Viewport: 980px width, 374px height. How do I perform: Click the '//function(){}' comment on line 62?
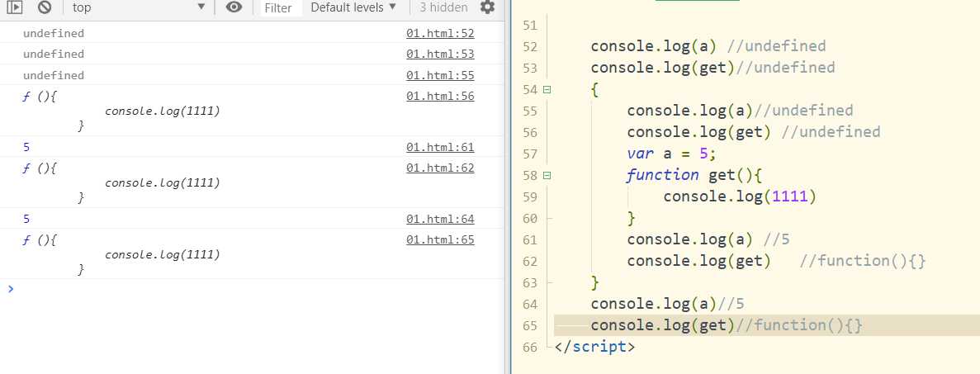click(863, 261)
